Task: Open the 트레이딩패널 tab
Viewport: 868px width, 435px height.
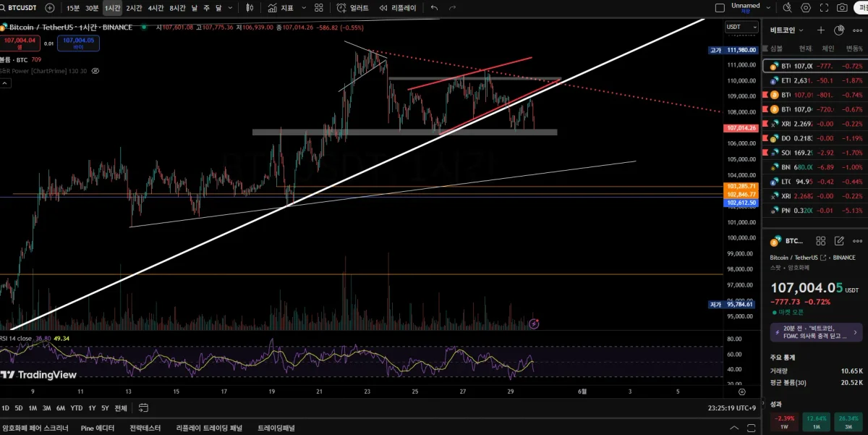Action: pyautogui.click(x=276, y=428)
